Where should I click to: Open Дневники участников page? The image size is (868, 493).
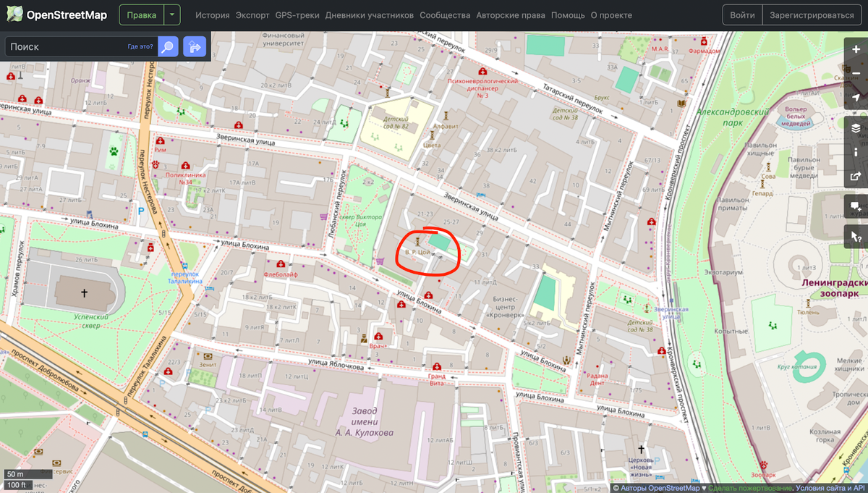coord(370,15)
